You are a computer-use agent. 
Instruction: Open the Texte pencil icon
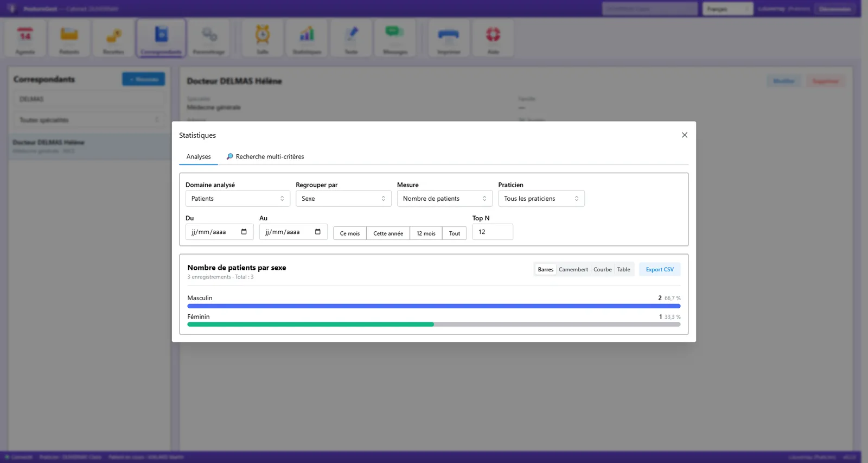tap(351, 37)
